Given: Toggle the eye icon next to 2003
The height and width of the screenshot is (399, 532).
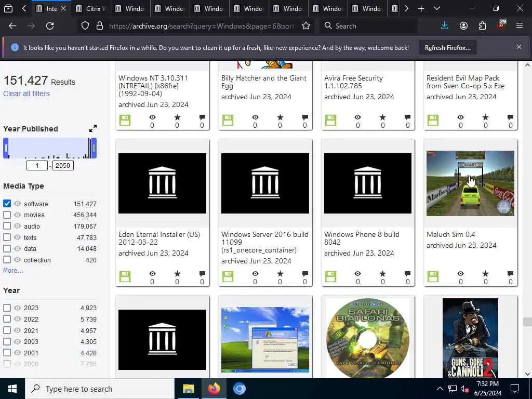Looking at the screenshot, I should pyautogui.click(x=17, y=341).
